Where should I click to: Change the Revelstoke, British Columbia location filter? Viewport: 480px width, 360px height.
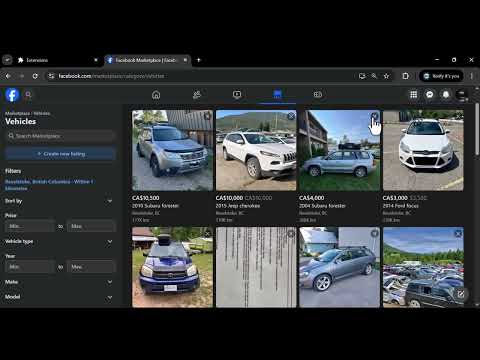coord(49,185)
